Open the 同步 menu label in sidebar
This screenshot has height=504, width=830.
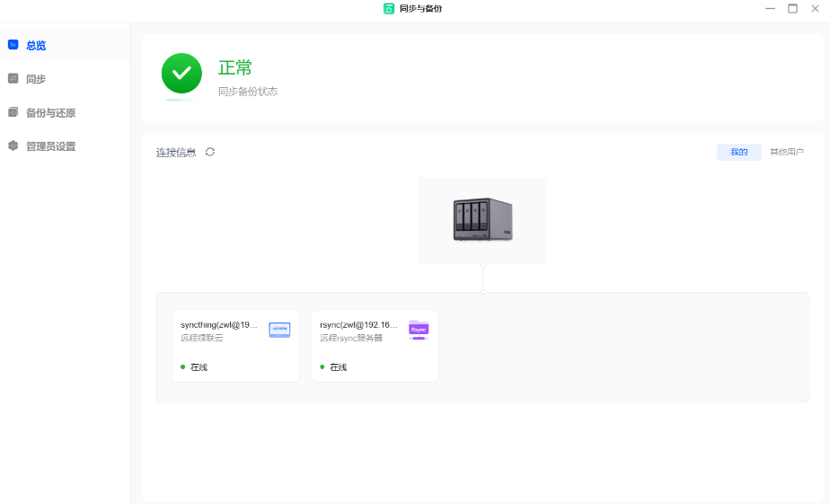(36, 79)
